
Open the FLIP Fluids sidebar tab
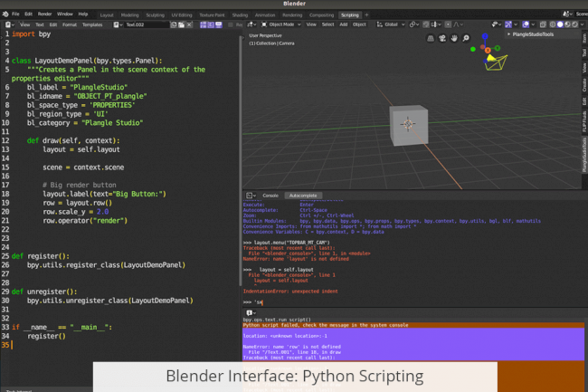[x=584, y=120]
